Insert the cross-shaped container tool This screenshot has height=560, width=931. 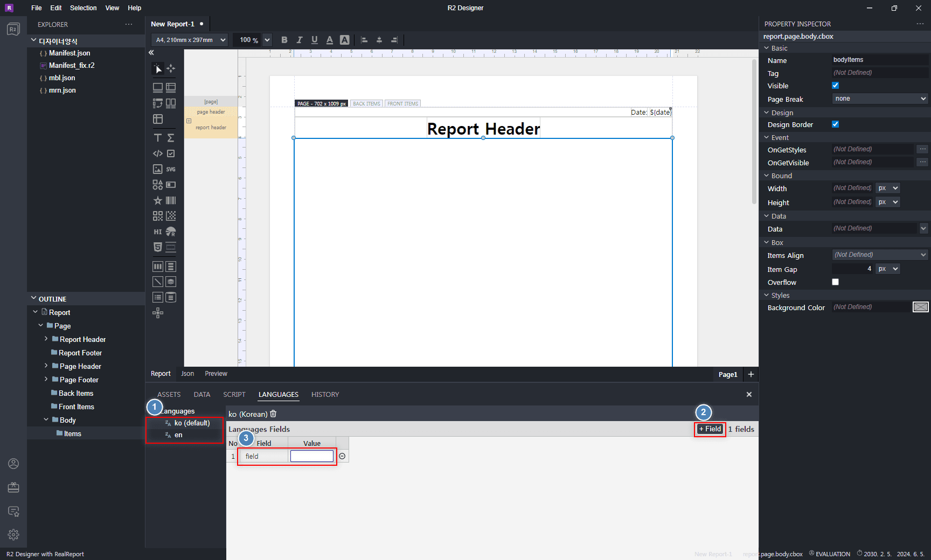click(157, 313)
